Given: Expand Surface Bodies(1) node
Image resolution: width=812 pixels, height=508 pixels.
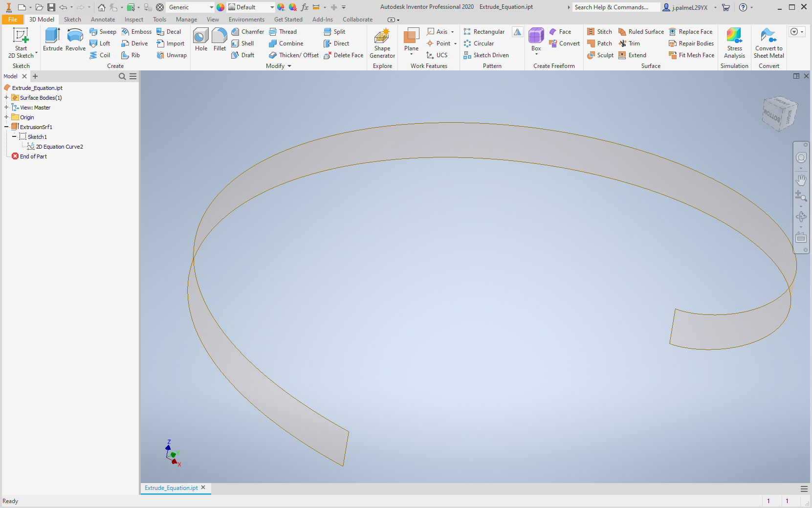Looking at the screenshot, I should click(6, 98).
